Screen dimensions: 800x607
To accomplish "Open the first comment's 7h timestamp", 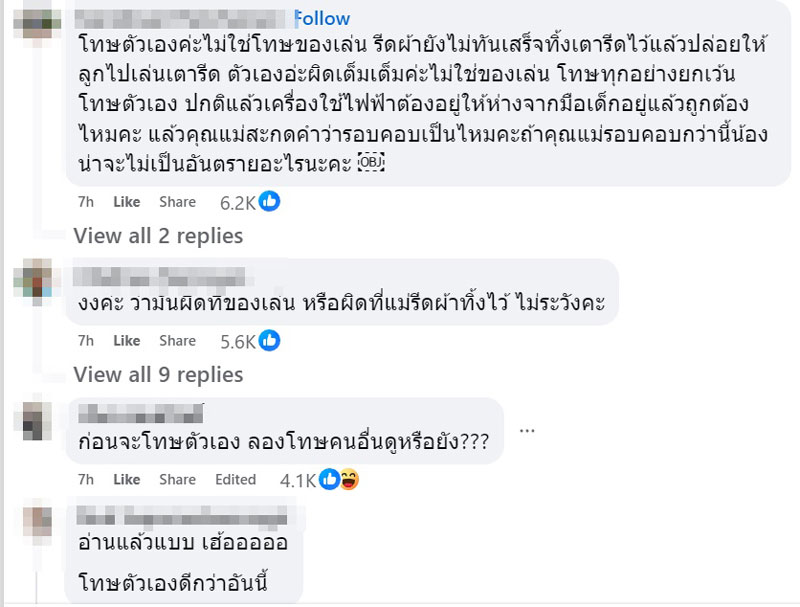I will click(x=82, y=202).
